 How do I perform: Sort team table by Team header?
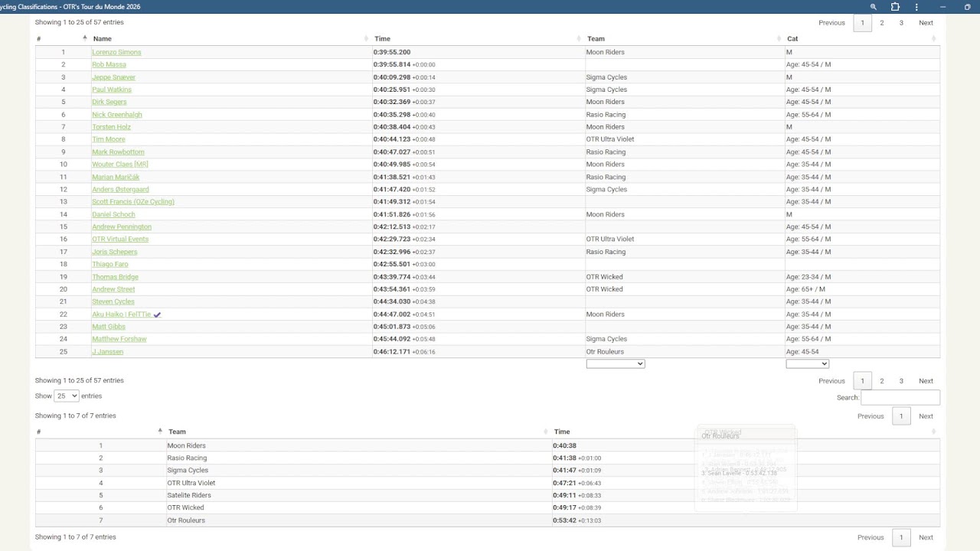click(x=177, y=432)
